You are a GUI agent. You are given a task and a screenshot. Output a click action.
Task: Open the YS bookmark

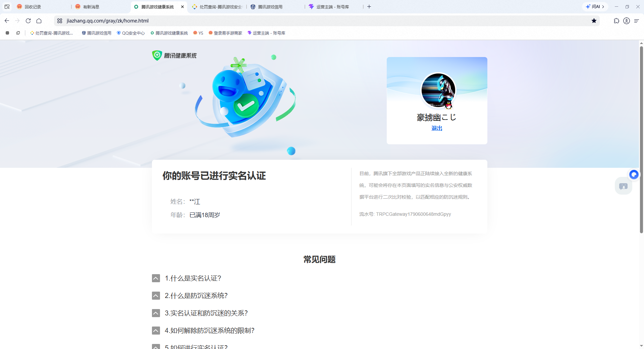(x=198, y=33)
